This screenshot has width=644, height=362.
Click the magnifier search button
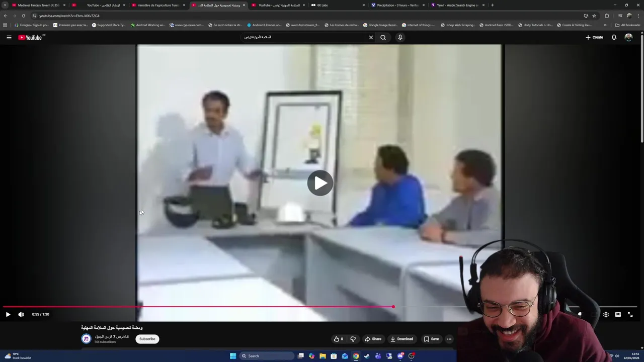tap(383, 37)
